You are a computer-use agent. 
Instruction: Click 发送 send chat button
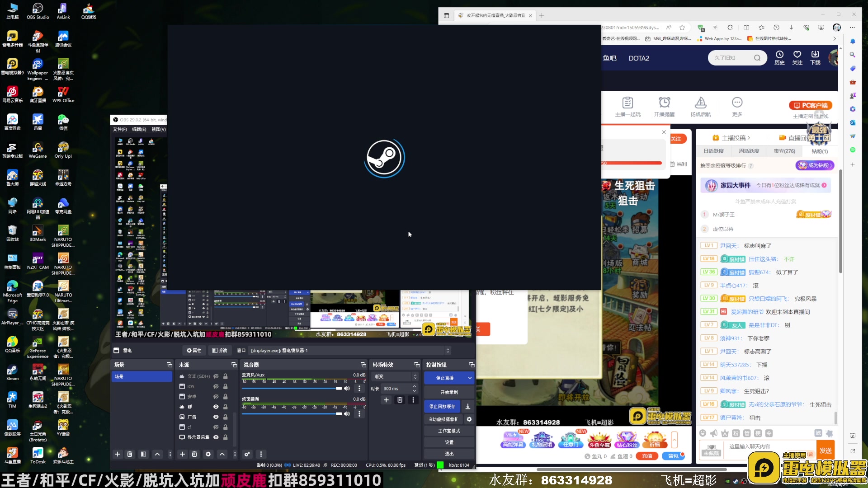click(x=826, y=450)
